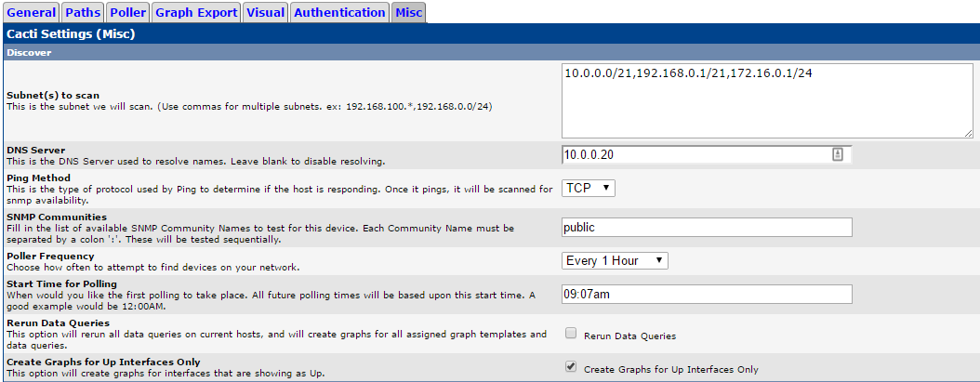
Task: Click the 'Subnet(s) to scan' setting label
Action: click(x=52, y=96)
